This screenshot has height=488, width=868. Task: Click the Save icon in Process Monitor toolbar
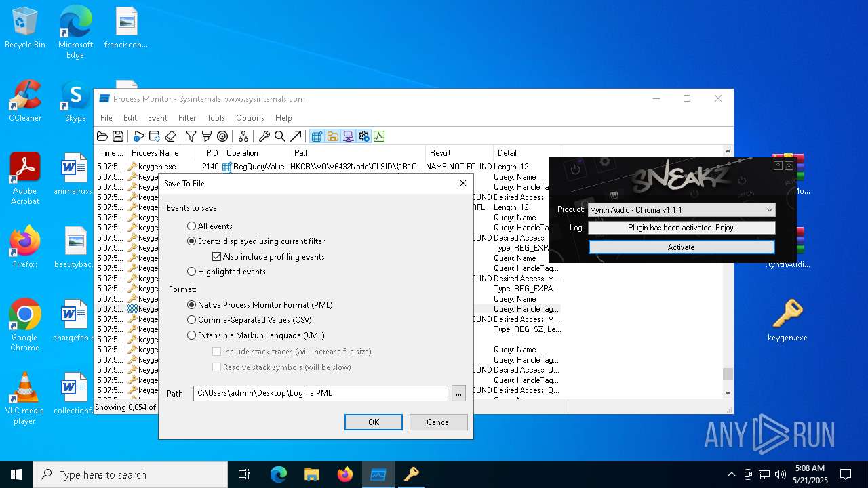click(117, 136)
